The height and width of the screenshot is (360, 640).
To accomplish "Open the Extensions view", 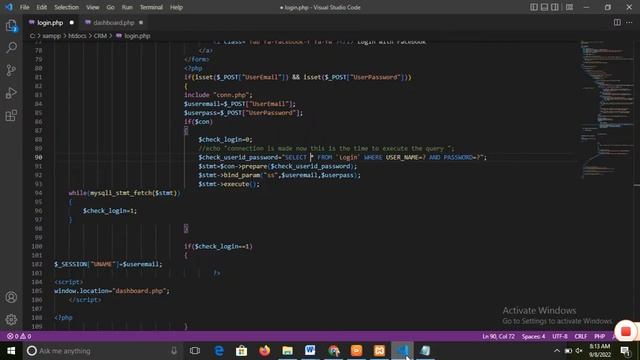I will (x=11, y=116).
